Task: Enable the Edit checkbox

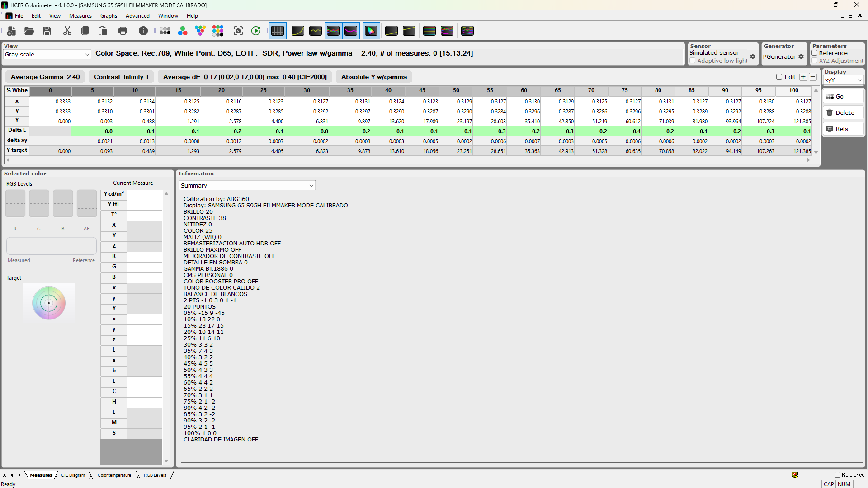Action: tap(779, 77)
